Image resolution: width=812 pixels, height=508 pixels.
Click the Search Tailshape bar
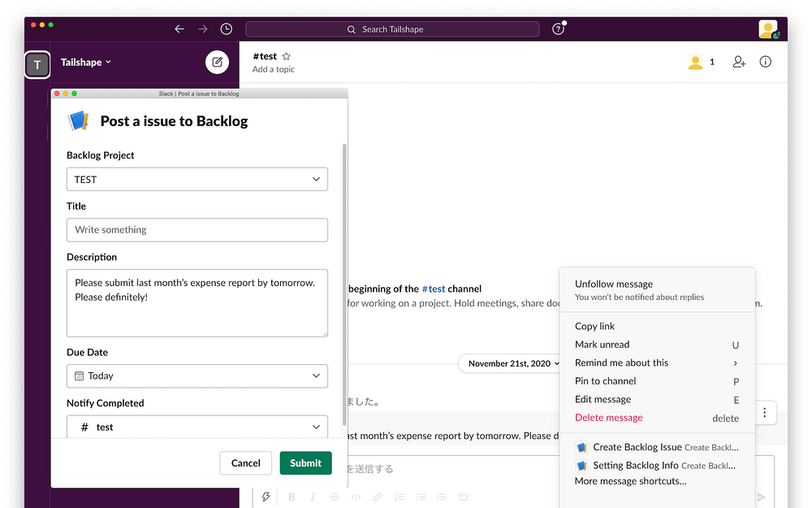tap(392, 29)
